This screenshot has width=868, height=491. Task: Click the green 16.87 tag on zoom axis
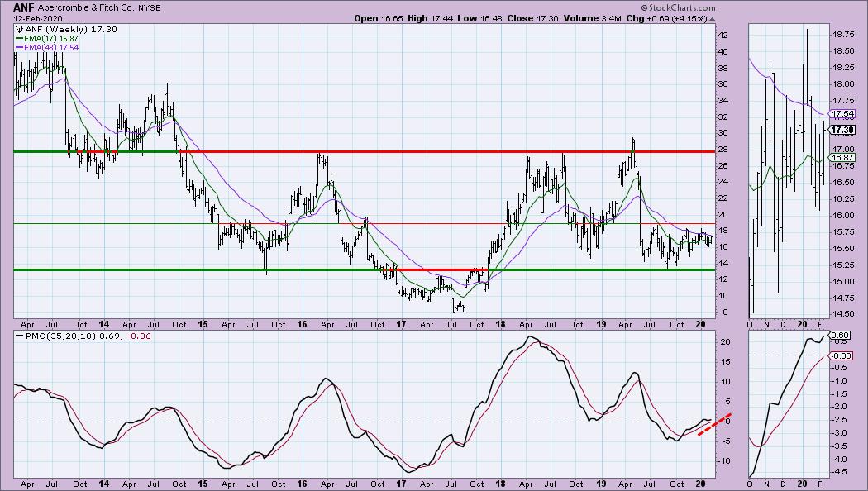pos(842,158)
